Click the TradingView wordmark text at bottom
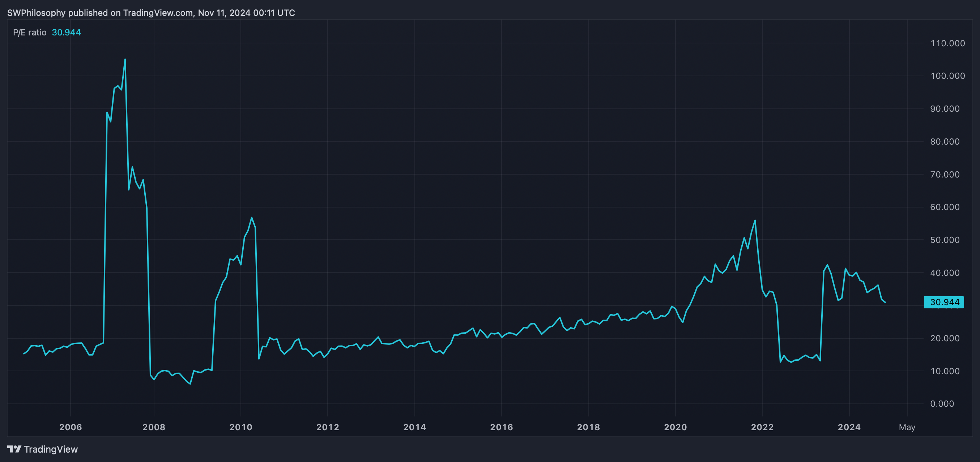The width and height of the screenshot is (980, 462). [51, 449]
